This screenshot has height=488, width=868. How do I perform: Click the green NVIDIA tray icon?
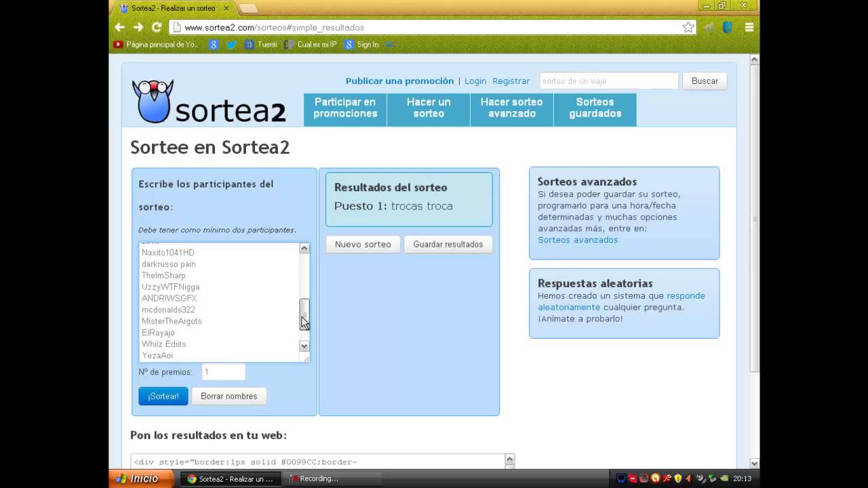pyautogui.click(x=724, y=479)
